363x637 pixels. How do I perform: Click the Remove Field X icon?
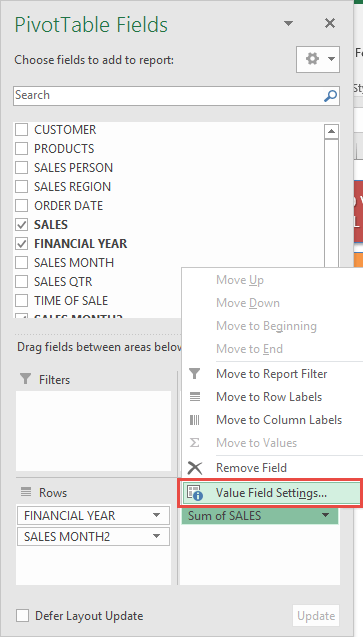pos(195,468)
